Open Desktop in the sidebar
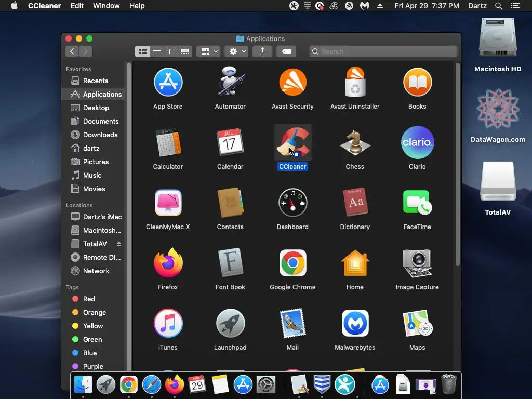 (94, 108)
